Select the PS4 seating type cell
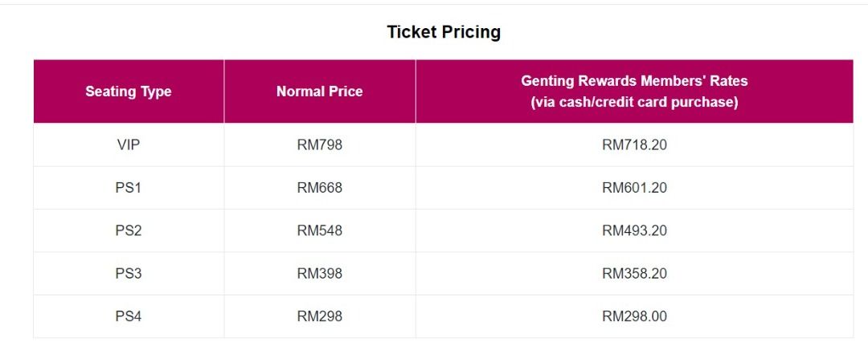868x362 pixels. point(129,316)
